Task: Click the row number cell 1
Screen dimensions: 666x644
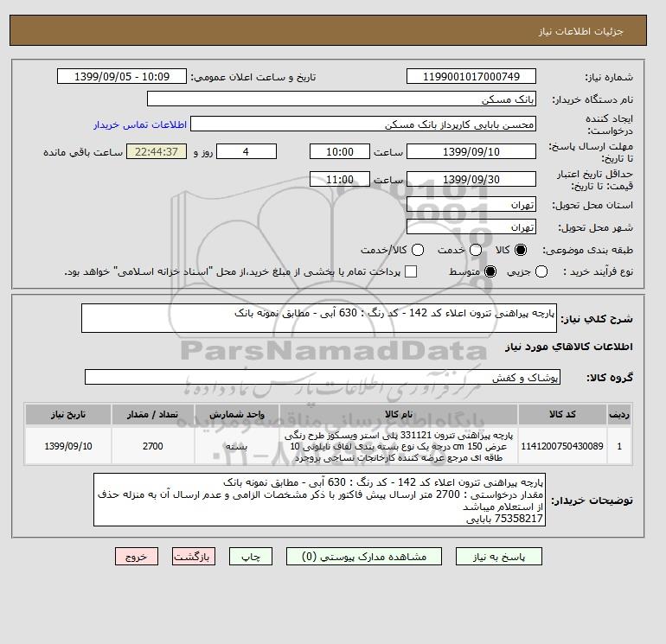Action: click(619, 446)
